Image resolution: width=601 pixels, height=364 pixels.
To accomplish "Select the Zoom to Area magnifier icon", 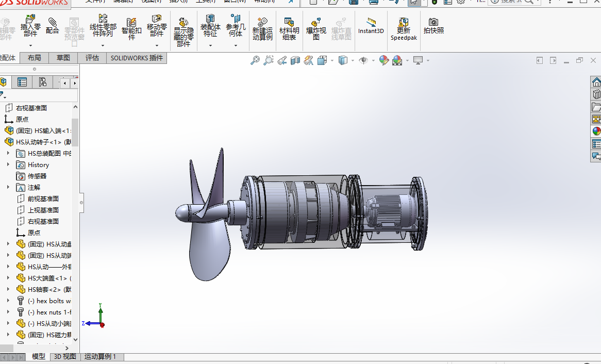I will pos(268,61).
